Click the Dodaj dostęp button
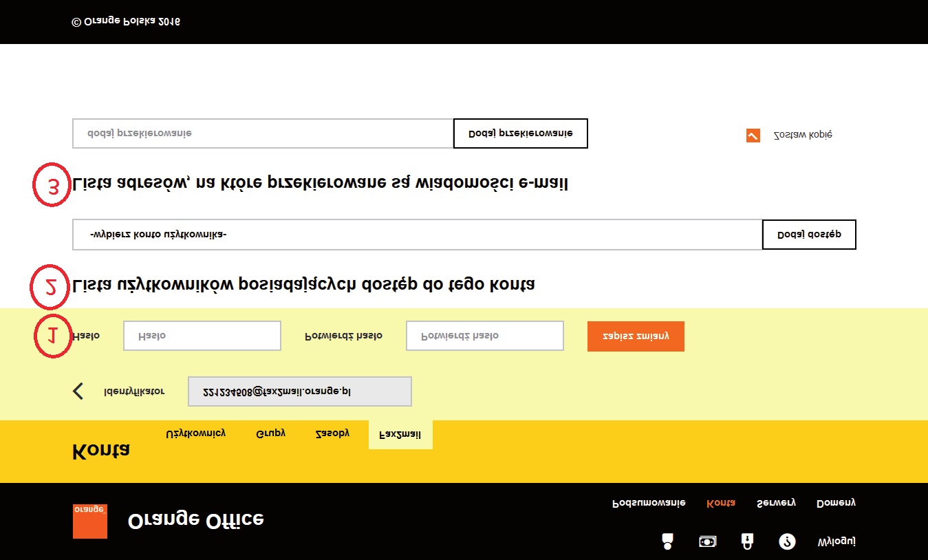 (809, 235)
